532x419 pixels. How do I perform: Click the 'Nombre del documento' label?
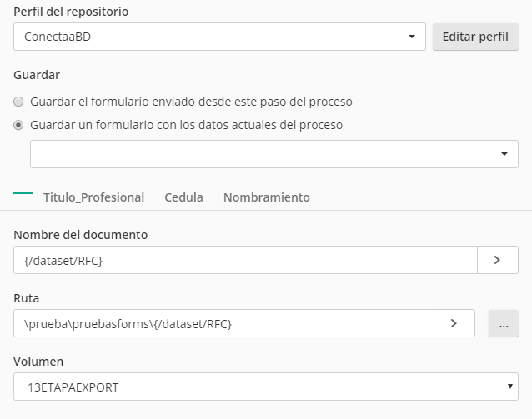pos(81,235)
